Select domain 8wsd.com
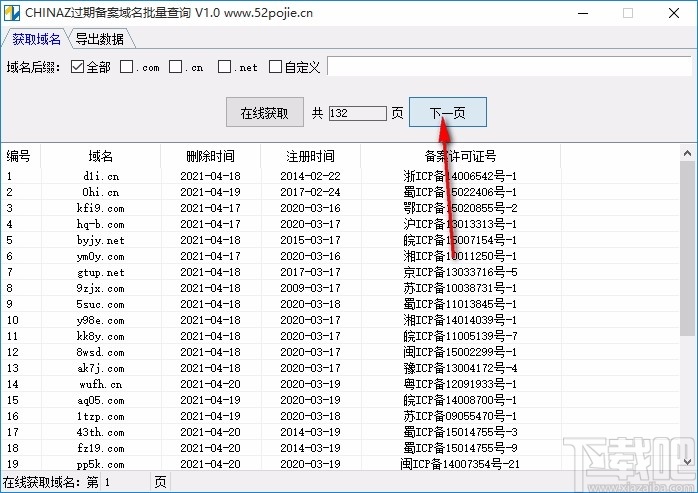This screenshot has height=493, width=698. (x=101, y=353)
